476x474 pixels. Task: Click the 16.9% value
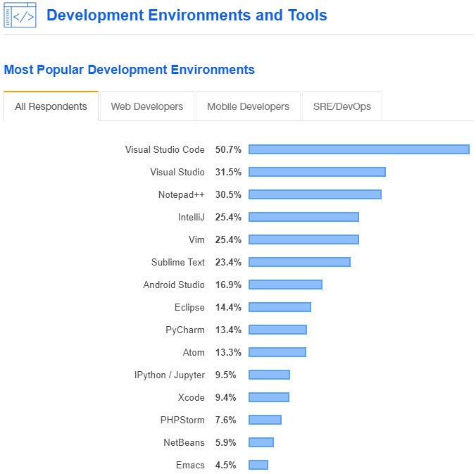point(228,285)
